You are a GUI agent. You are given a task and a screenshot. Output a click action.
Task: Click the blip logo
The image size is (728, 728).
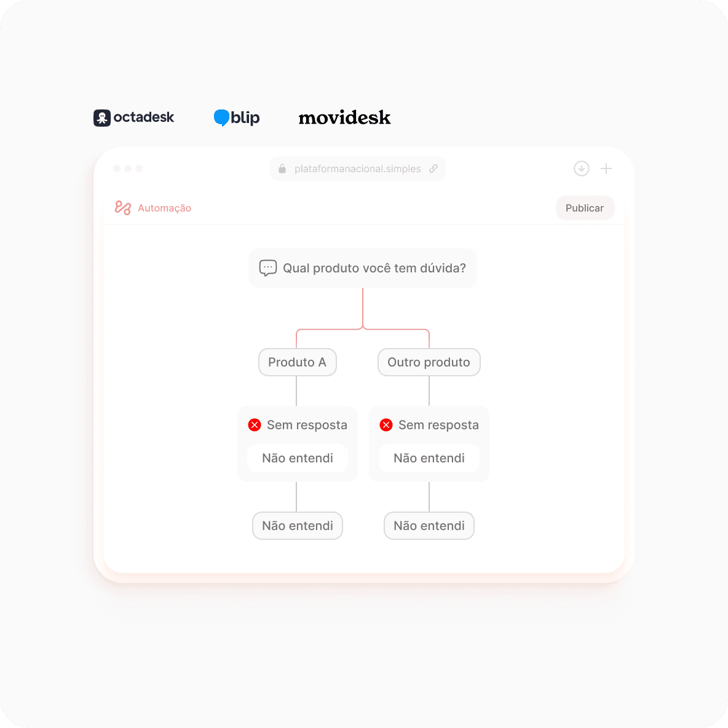tap(236, 117)
